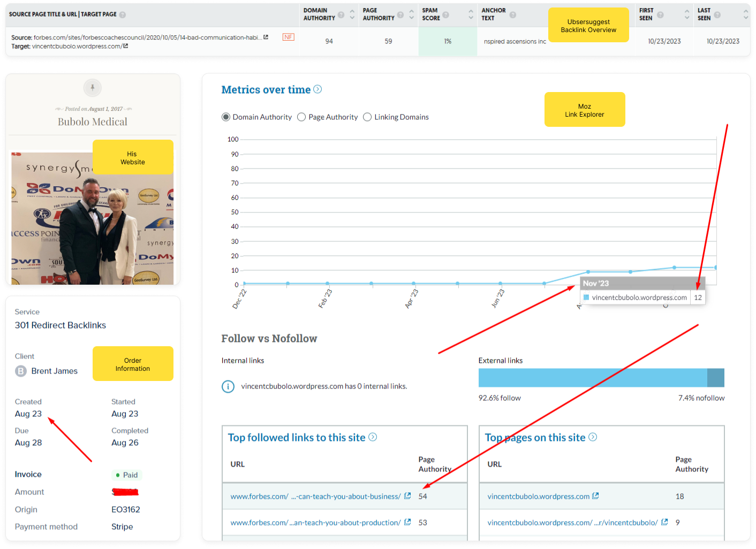Image resolution: width=756 pixels, height=549 pixels.
Task: Sort by Domain Authority column arrows
Action: (352, 14)
